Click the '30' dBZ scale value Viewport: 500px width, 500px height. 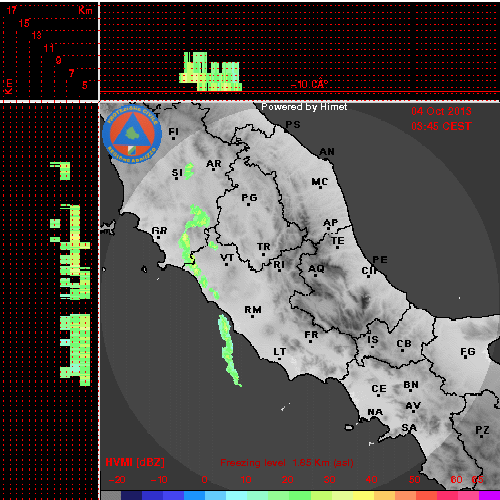click(330, 480)
